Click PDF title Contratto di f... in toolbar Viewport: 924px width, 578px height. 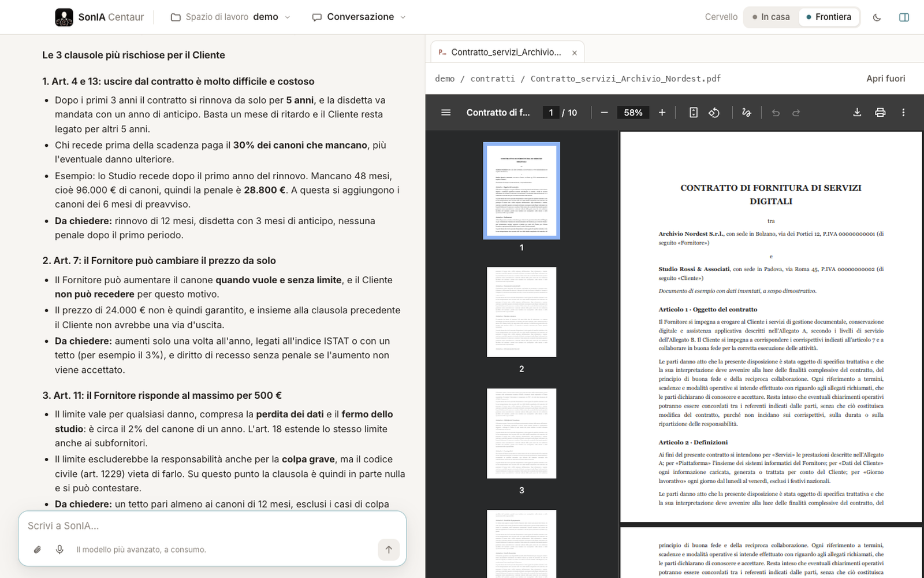pyautogui.click(x=498, y=113)
